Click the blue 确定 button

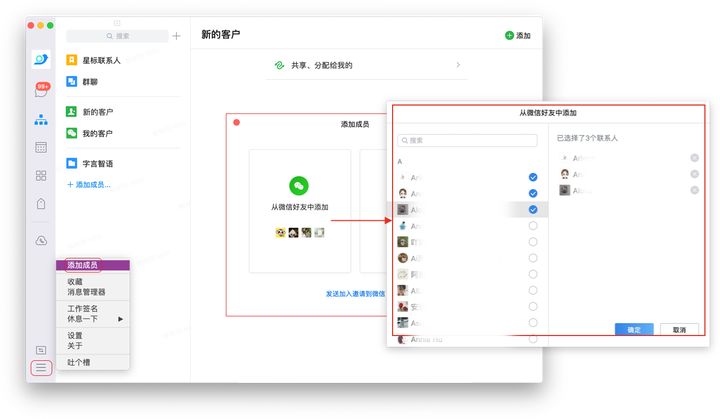point(634,329)
